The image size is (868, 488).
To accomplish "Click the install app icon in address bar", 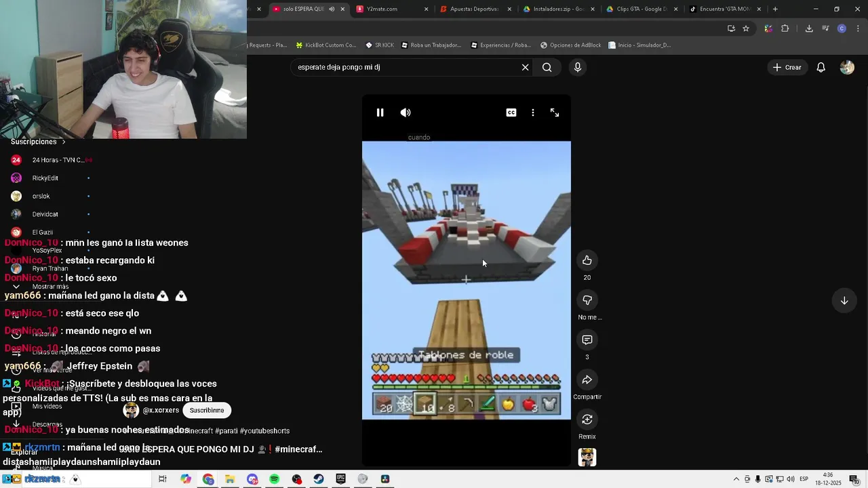I will [x=731, y=28].
